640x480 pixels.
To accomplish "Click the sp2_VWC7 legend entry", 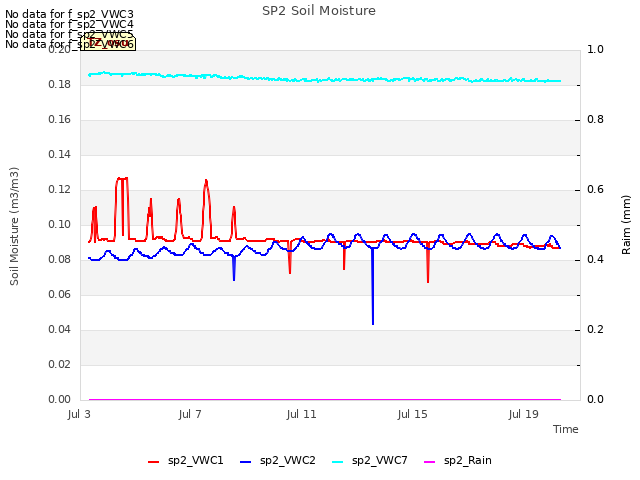I will click(x=370, y=460).
